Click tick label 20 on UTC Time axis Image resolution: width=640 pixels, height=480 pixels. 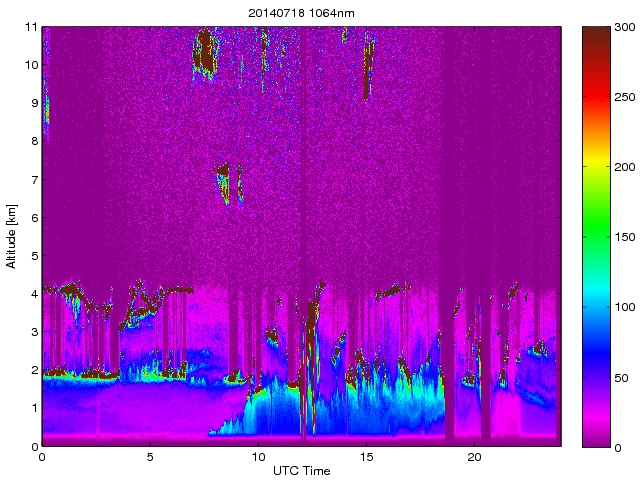point(474,456)
